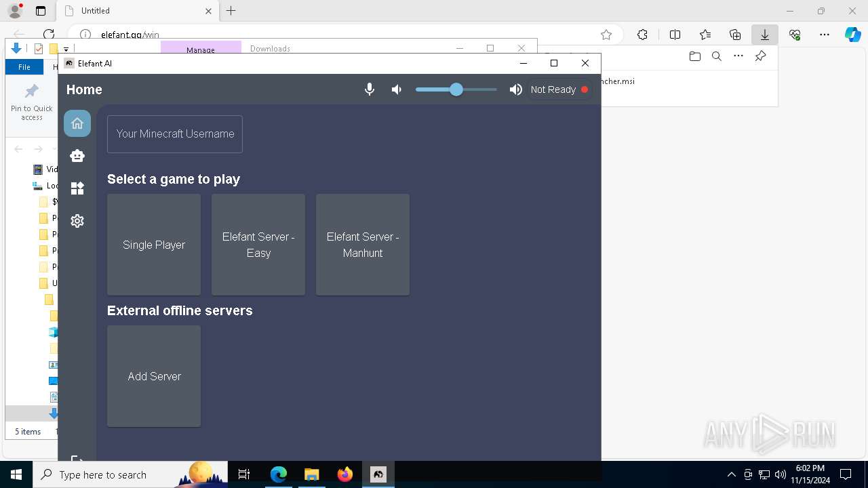Image resolution: width=868 pixels, height=488 pixels.
Task: Open the Edge Downloads toolbar button
Action: (x=764, y=35)
